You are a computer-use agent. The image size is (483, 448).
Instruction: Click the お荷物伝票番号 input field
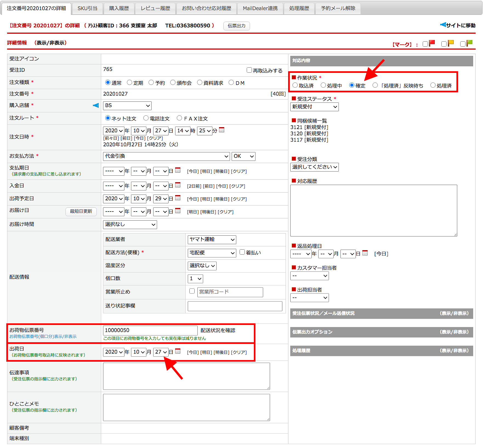coord(150,330)
